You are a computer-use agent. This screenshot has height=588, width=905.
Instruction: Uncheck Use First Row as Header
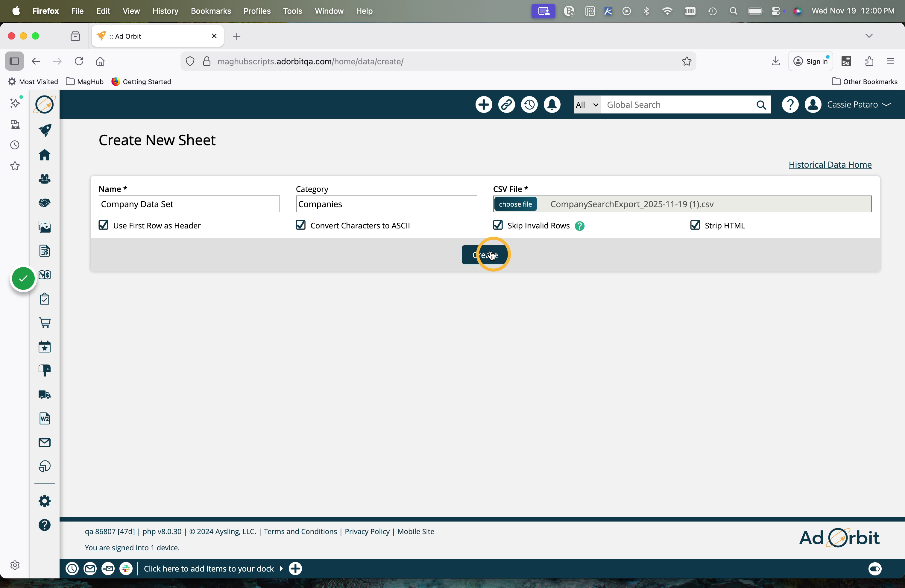tap(104, 225)
